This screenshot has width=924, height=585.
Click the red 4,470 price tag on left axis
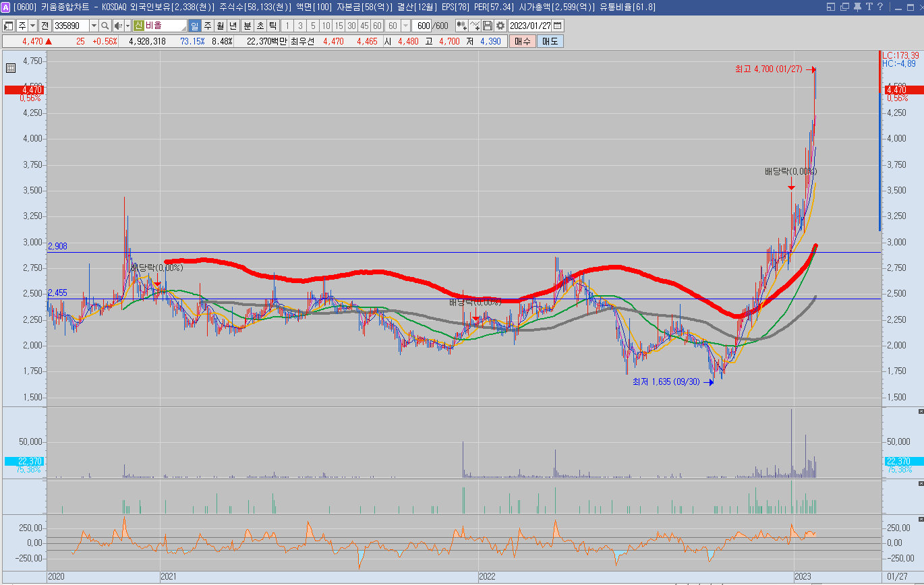pos(24,90)
